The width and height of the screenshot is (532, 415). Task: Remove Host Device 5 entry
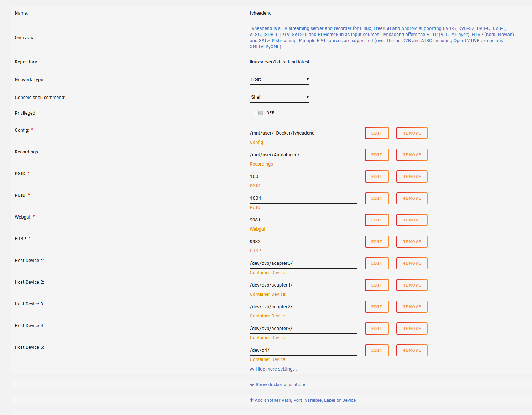(x=412, y=350)
